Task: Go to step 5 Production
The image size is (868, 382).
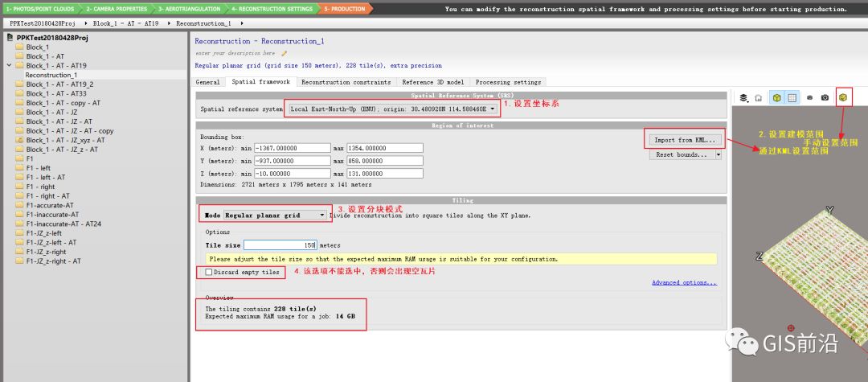Action: coord(344,9)
